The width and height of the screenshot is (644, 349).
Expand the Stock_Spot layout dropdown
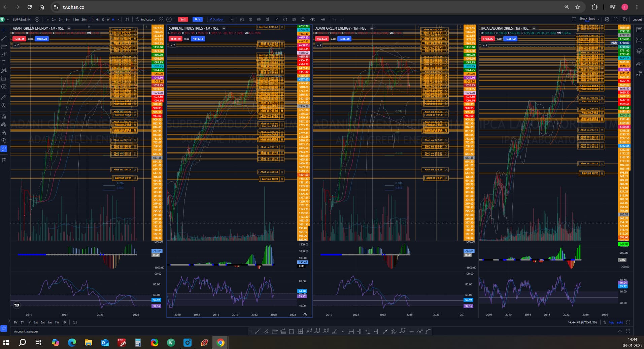598,19
